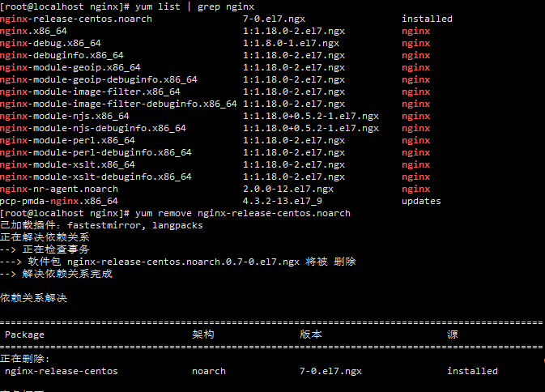This screenshot has width=545, height=392.
Task: Click nginx-module-perl-debuginfo.x86_64 package name
Action: point(96,152)
